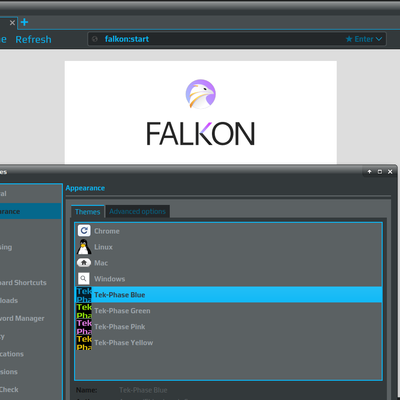Viewport: 400px width, 400px height.
Task: Select the Linux theme
Action: 229,247
